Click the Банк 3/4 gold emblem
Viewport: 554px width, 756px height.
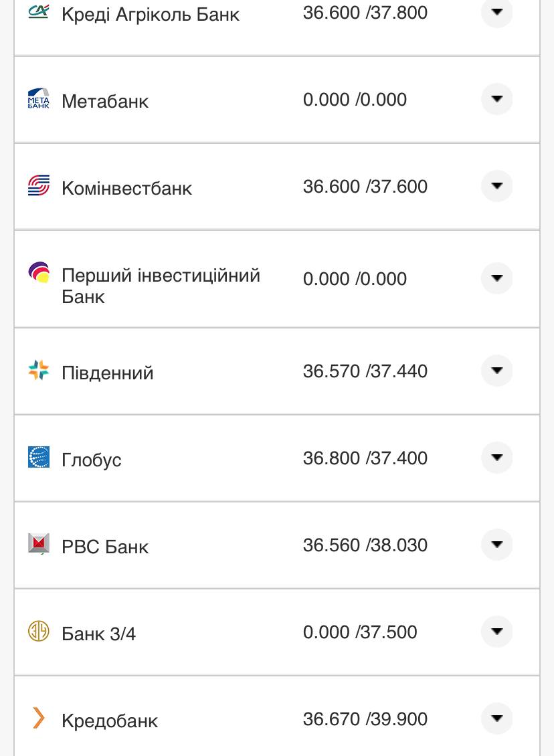point(38,631)
